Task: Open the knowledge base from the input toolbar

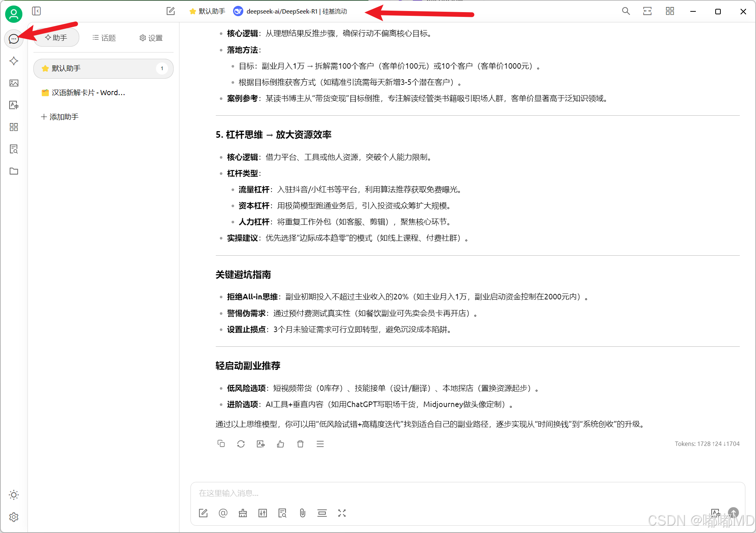Action: tap(282, 513)
